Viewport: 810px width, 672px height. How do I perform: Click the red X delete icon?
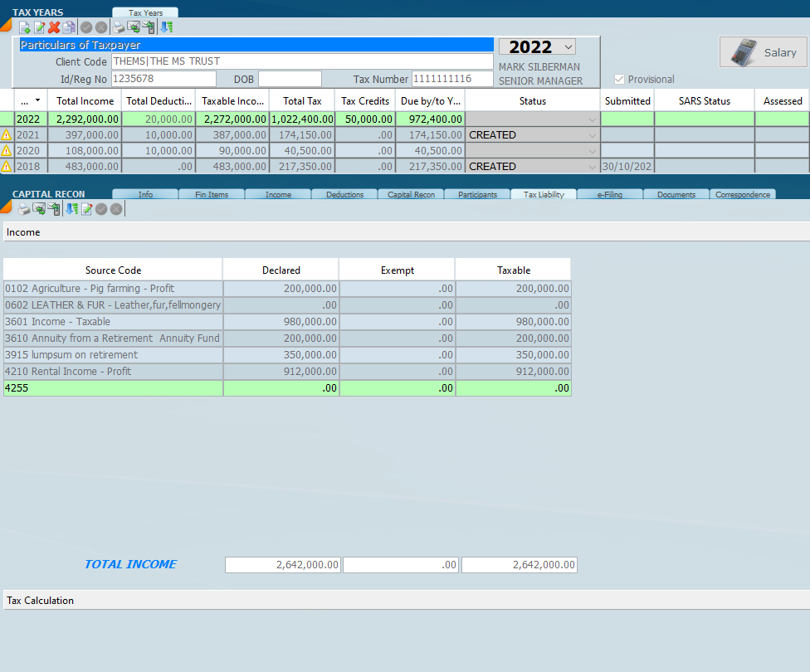point(54,27)
